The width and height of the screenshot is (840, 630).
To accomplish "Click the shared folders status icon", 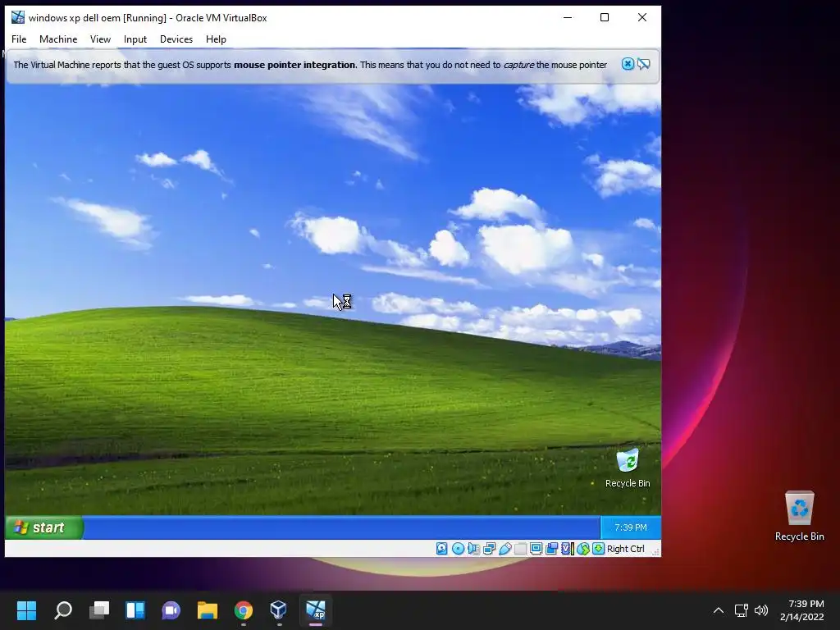I will [520, 549].
